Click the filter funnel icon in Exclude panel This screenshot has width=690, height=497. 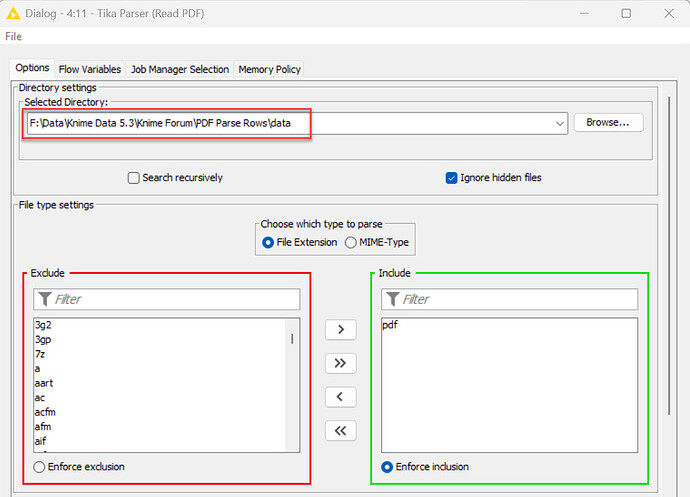45,299
